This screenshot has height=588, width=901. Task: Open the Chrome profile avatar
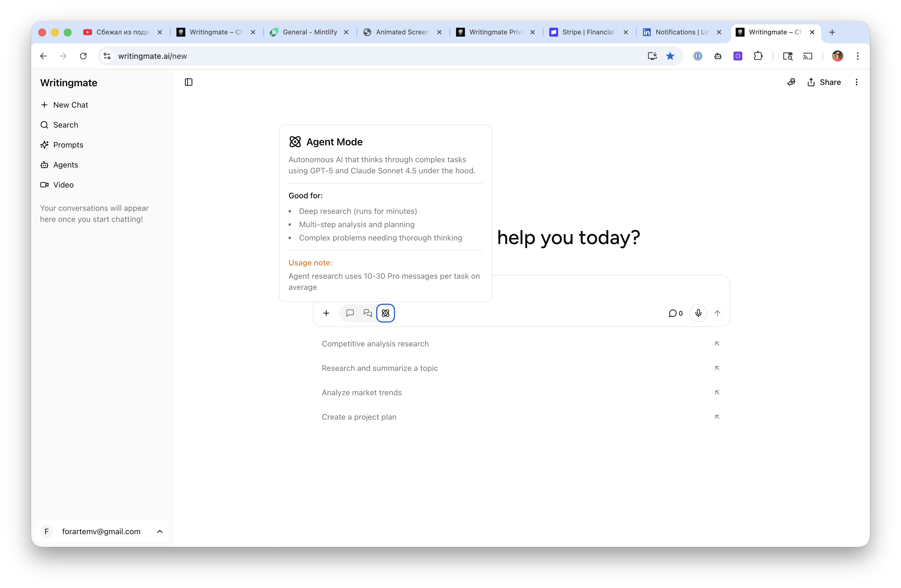(837, 56)
